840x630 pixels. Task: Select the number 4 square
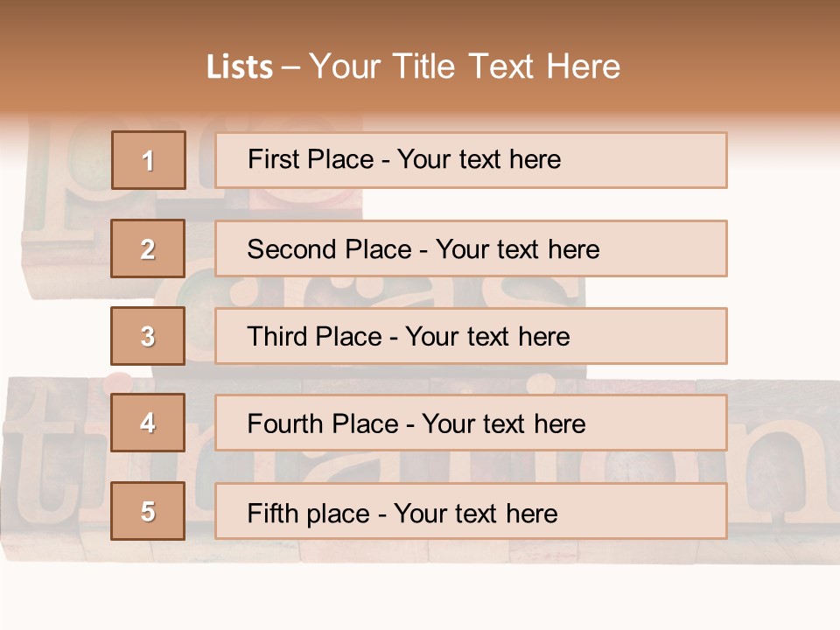click(x=148, y=423)
